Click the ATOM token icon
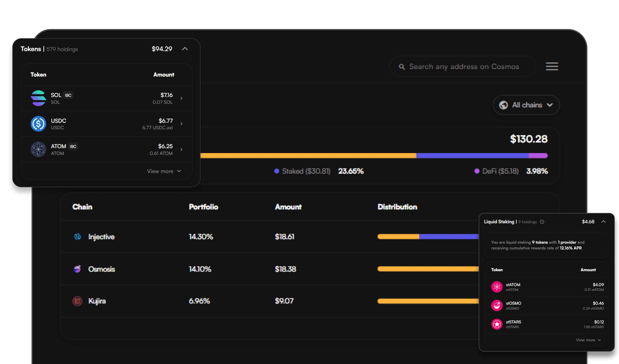The image size is (619, 364). click(x=38, y=149)
